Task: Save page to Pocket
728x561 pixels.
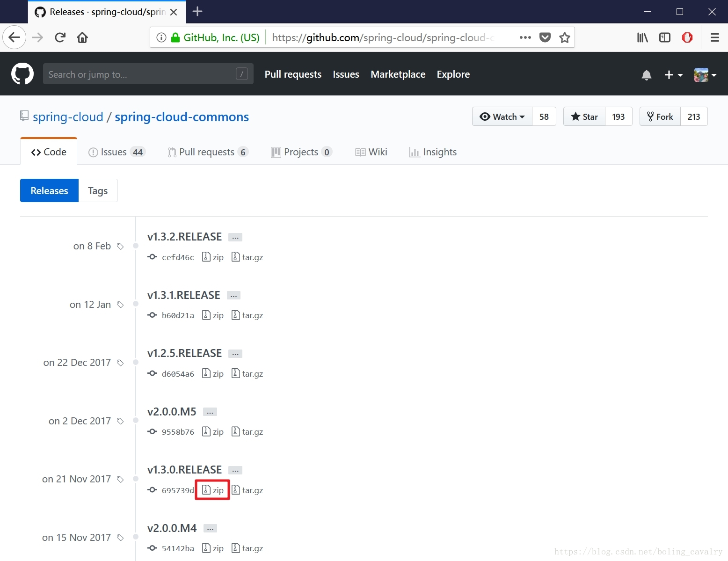Action: point(545,37)
